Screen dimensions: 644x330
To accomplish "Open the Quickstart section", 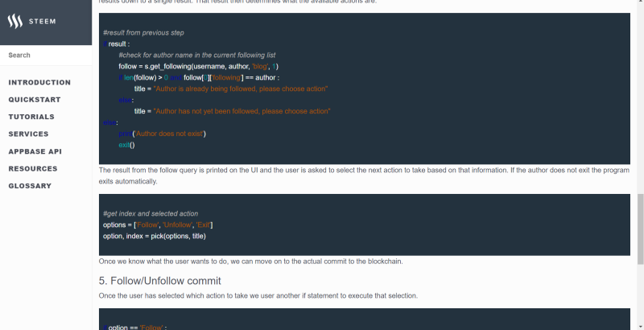I will [x=35, y=100].
